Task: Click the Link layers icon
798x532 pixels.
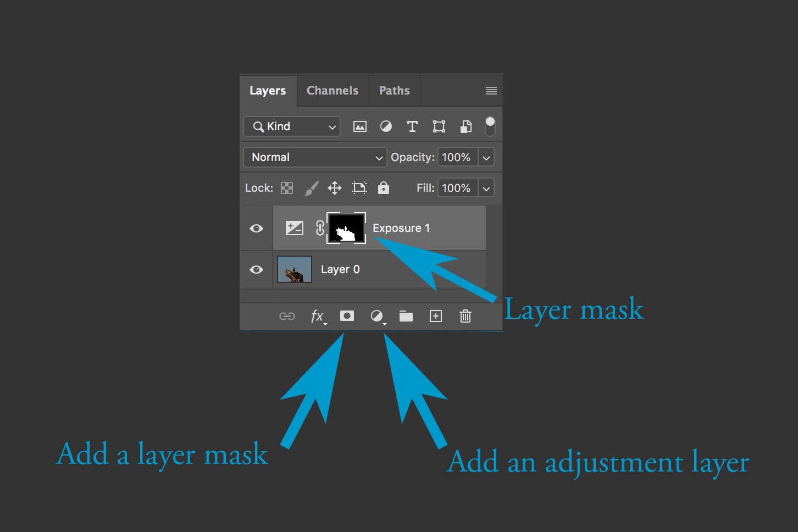Action: pyautogui.click(x=287, y=316)
